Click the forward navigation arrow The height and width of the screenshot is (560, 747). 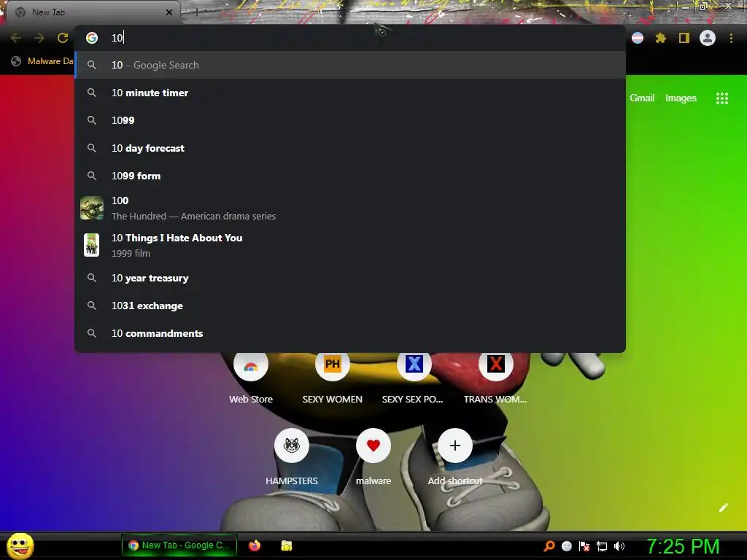39,38
